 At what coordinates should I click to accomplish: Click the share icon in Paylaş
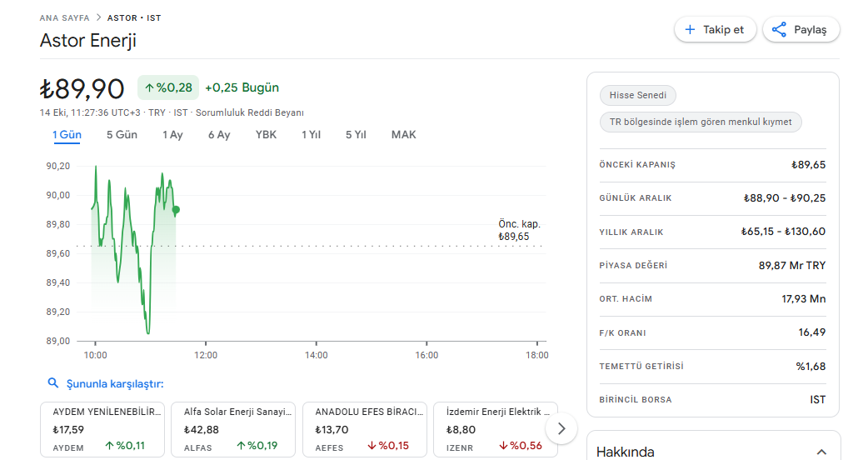(x=779, y=30)
